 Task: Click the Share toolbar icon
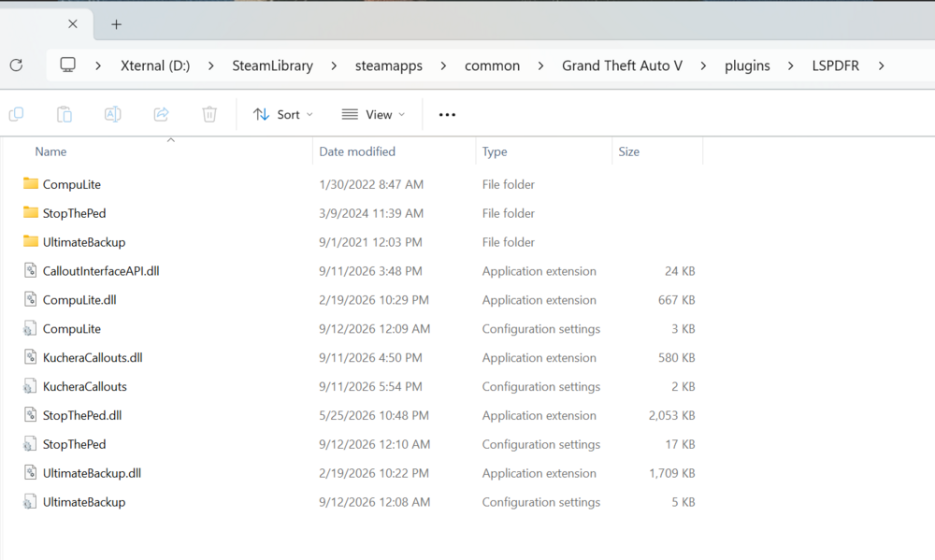(x=161, y=114)
